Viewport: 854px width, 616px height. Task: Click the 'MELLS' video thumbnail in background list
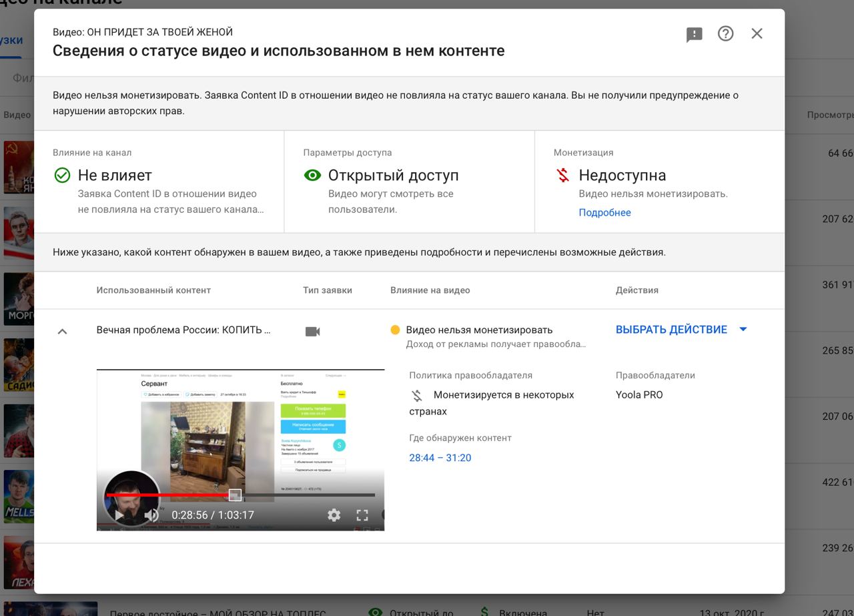point(19,496)
